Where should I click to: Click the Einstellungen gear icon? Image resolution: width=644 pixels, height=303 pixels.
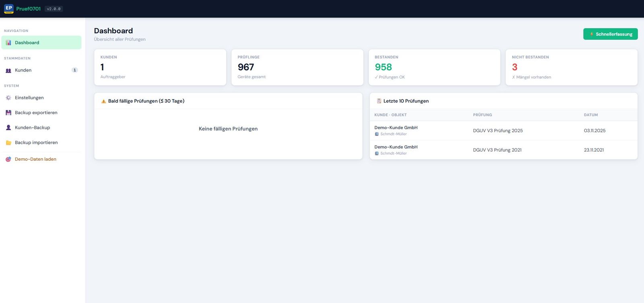(x=8, y=98)
